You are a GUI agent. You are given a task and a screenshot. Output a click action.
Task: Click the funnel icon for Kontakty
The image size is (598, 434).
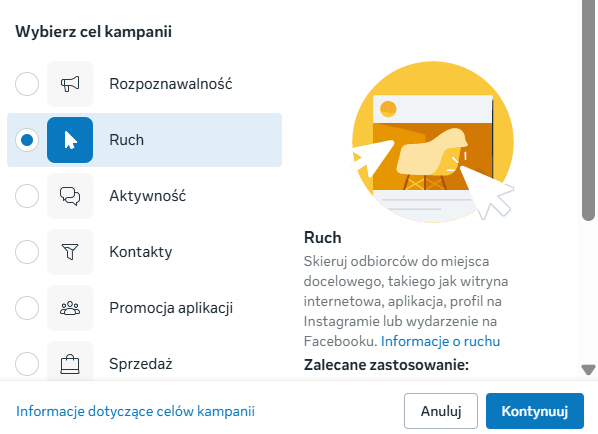click(70, 252)
